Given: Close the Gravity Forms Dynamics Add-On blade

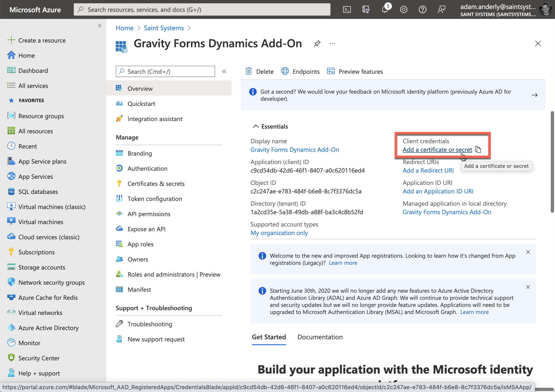Looking at the screenshot, I should point(538,44).
